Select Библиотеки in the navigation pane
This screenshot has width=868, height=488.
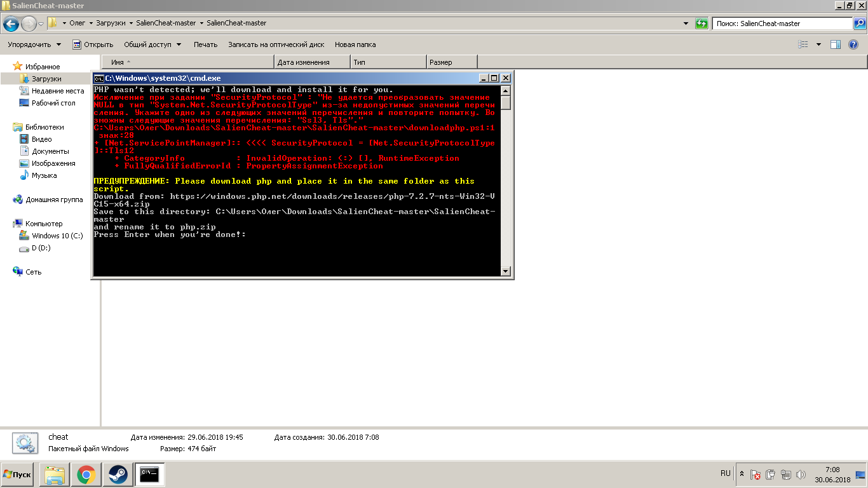pyautogui.click(x=44, y=127)
